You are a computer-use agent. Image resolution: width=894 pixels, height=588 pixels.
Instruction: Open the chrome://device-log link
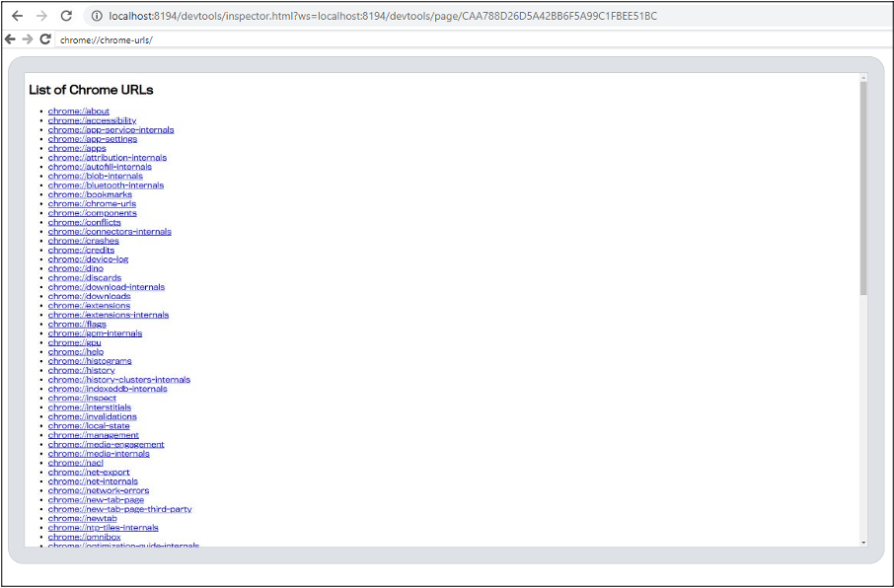89,258
